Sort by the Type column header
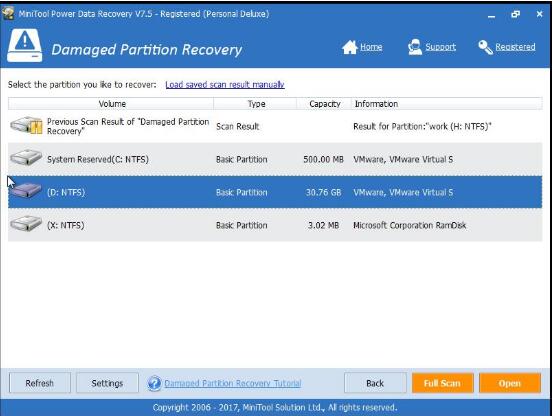552x416 pixels. [256, 104]
